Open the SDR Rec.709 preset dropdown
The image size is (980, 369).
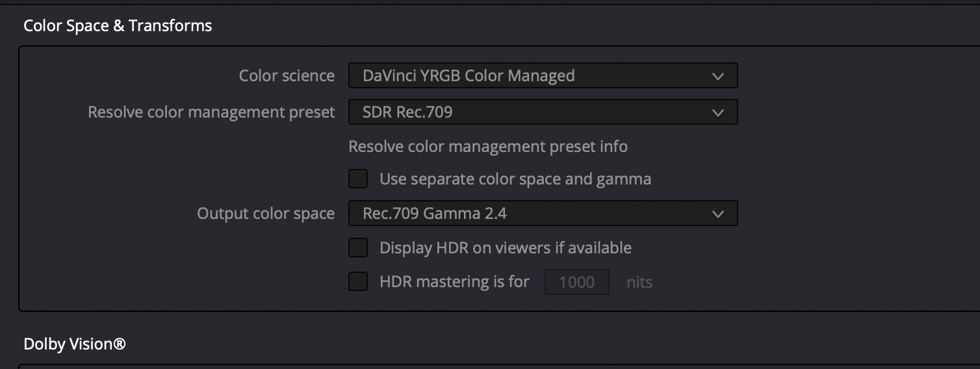point(543,112)
